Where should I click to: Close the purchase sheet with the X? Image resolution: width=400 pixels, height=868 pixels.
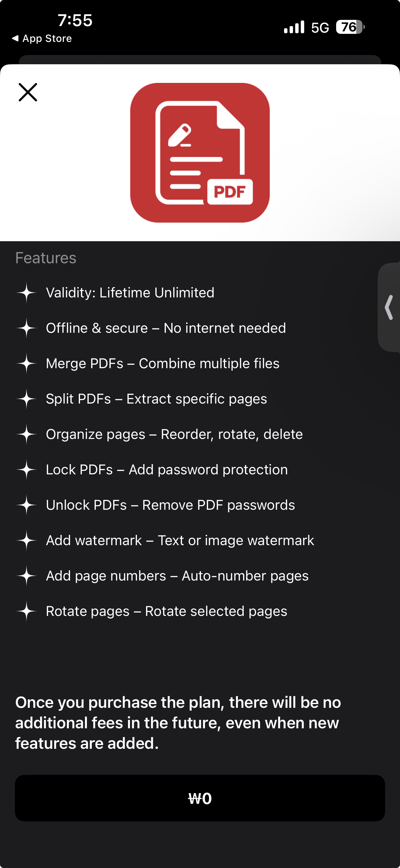(x=28, y=92)
